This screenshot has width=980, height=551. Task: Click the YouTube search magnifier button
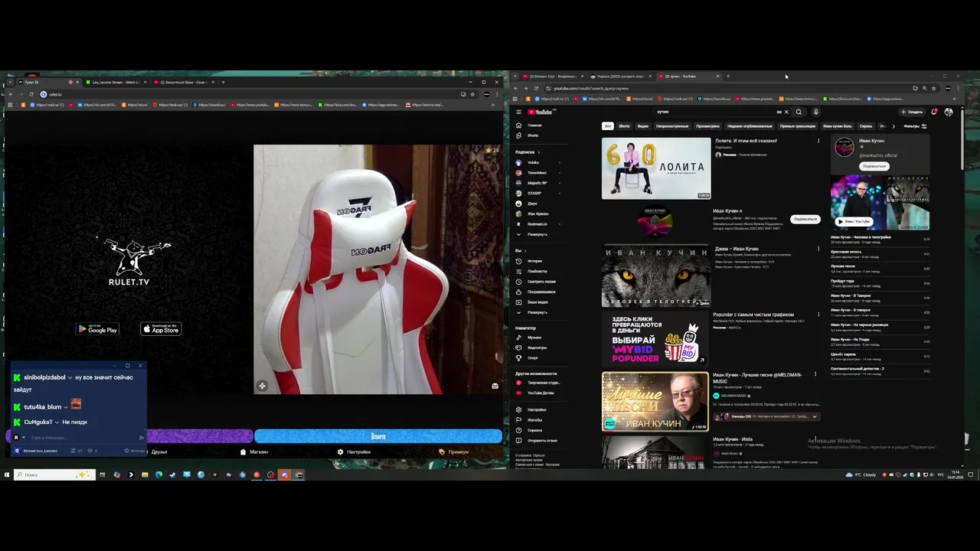click(799, 112)
